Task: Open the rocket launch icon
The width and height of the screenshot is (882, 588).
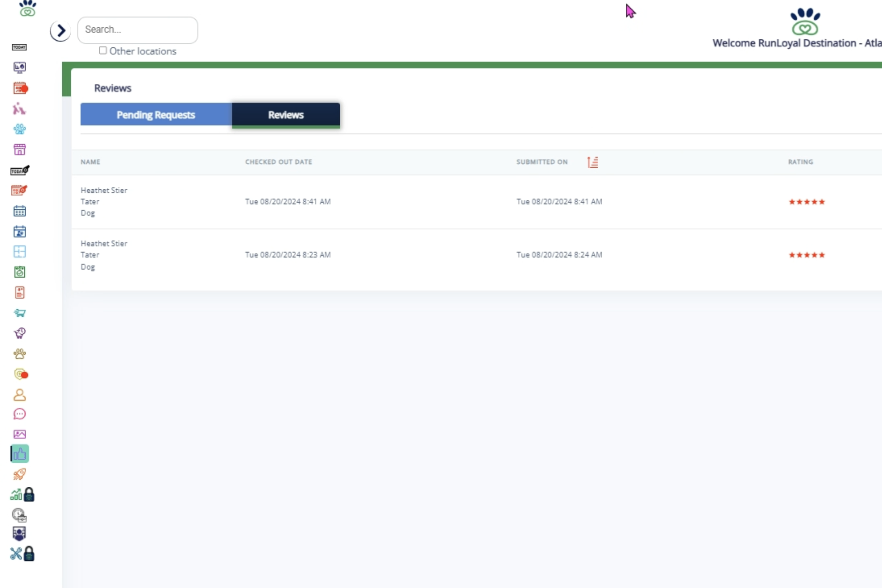Action: click(x=19, y=474)
